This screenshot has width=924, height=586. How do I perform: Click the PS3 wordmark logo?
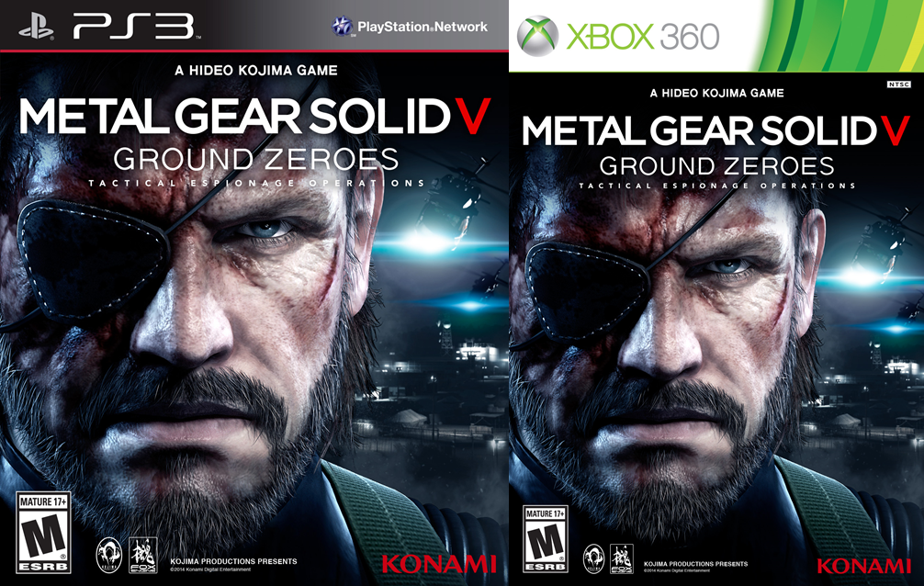click(134, 28)
